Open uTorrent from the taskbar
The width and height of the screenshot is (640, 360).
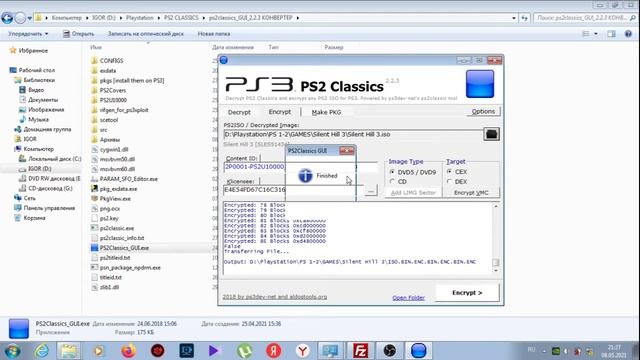pos(244,351)
